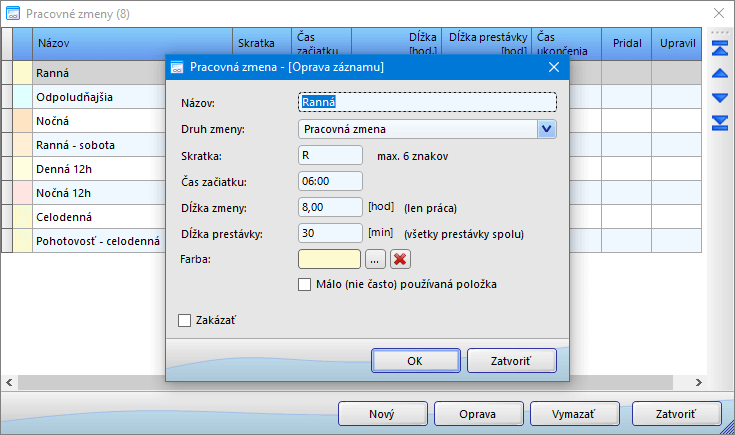The width and height of the screenshot is (735, 435).
Task: Jump to first record using top arrow icon
Action: (x=718, y=49)
